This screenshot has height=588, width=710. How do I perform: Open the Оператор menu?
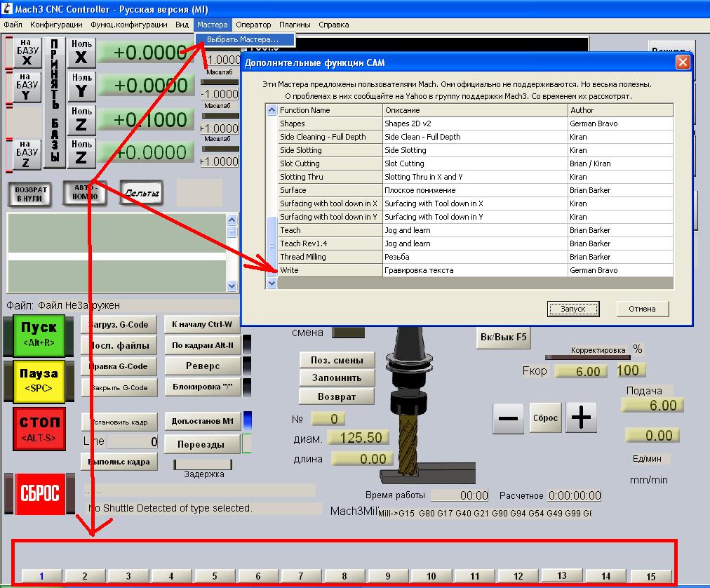(x=253, y=25)
